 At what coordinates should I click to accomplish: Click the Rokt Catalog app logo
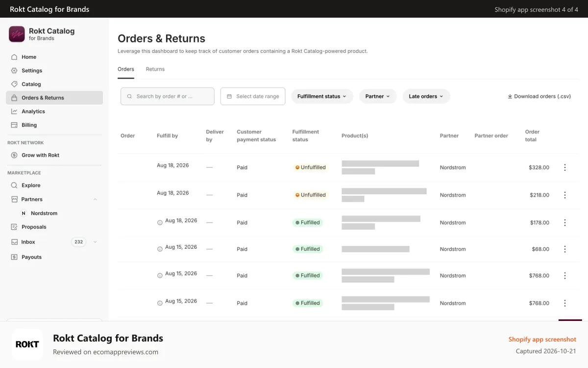pos(17,34)
